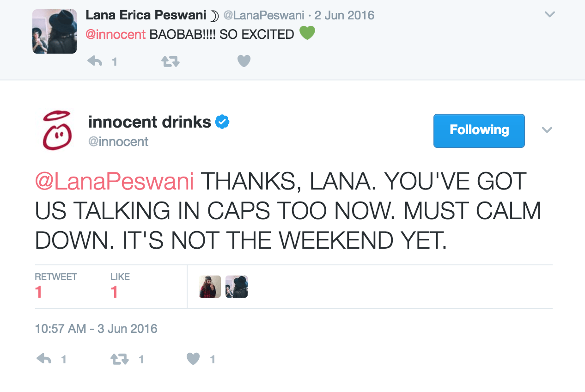Click the innocent drinks account name
This screenshot has height=392, width=585.
150,122
